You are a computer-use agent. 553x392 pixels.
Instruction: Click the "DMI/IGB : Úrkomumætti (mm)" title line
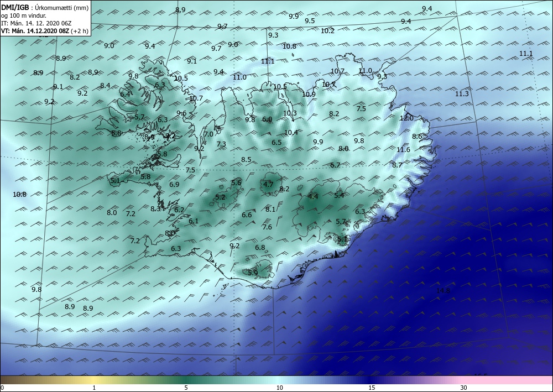point(45,8)
